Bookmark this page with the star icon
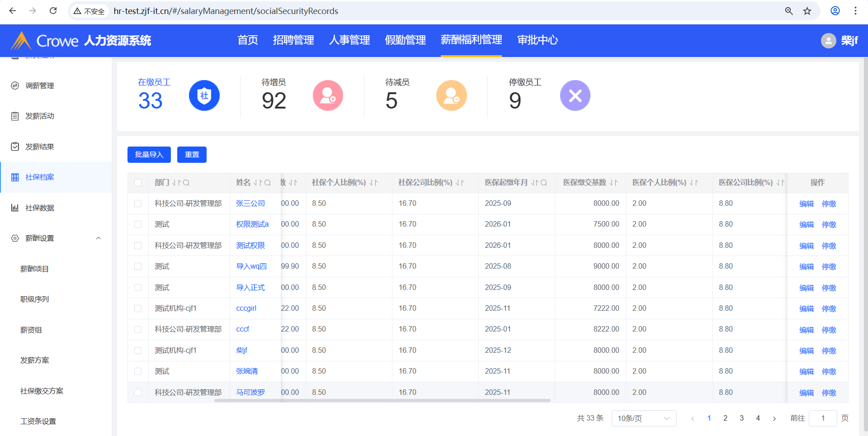 [807, 11]
